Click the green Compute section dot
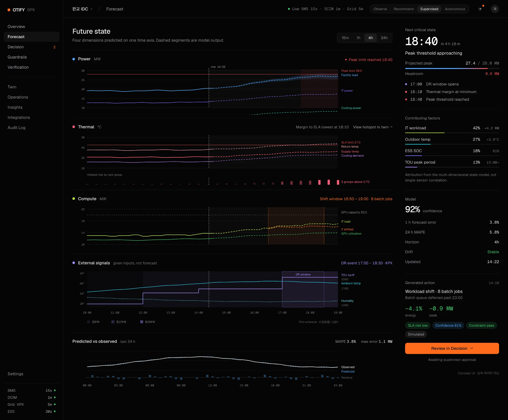The image size is (508, 420). click(x=74, y=199)
